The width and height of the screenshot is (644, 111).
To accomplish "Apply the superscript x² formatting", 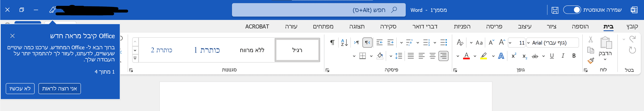I will pyautogui.click(x=514, y=56).
